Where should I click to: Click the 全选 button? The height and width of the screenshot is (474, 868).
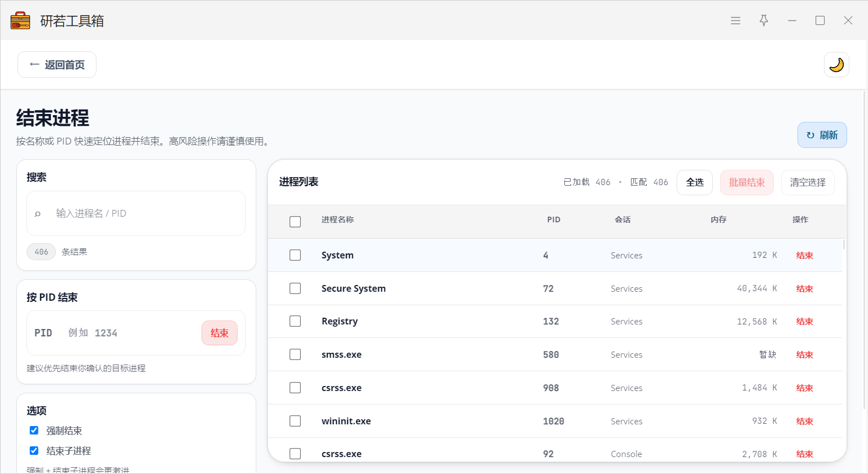[x=695, y=182]
